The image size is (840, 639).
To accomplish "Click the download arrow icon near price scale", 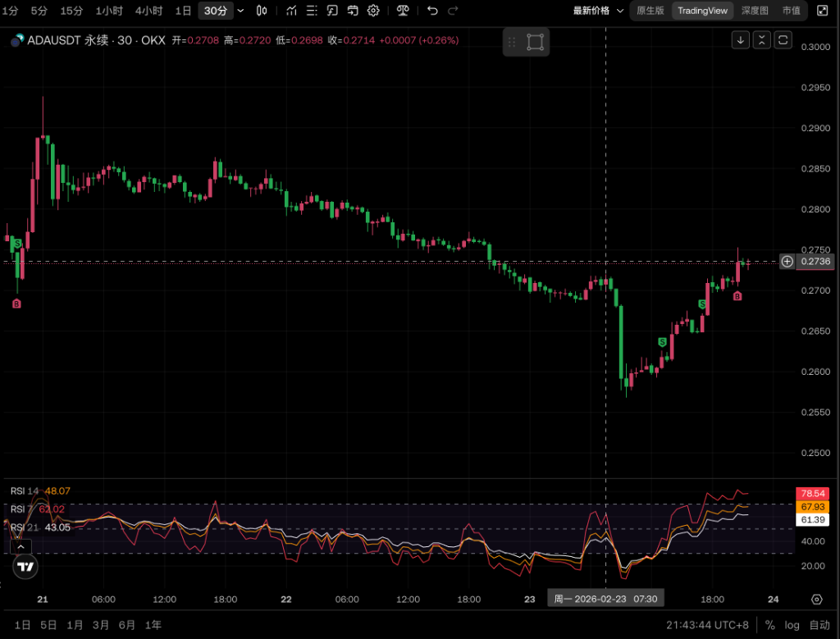I will [741, 39].
